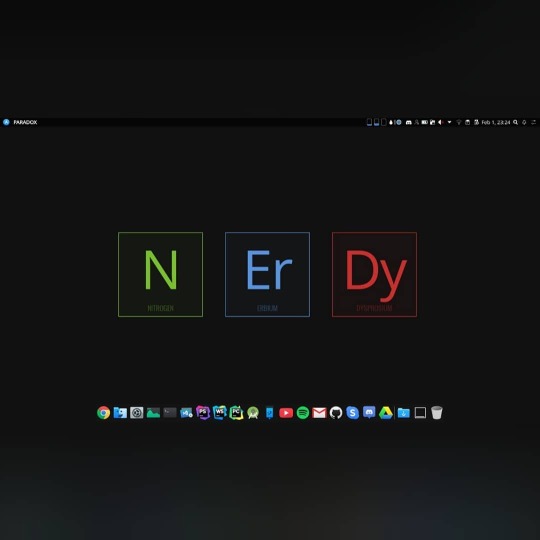Viewport: 540px width, 540px height.
Task: Open the notifications bell in top panel
Action: coord(524,122)
